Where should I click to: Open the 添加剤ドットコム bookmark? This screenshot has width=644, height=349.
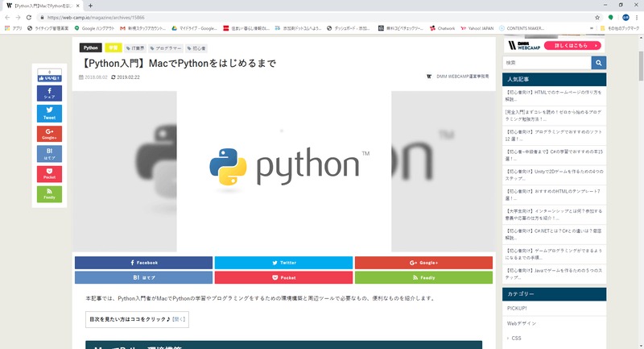click(x=298, y=28)
